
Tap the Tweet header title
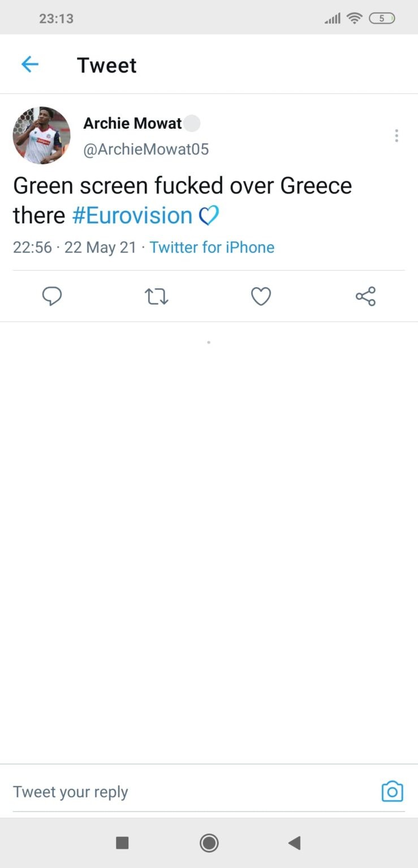106,65
